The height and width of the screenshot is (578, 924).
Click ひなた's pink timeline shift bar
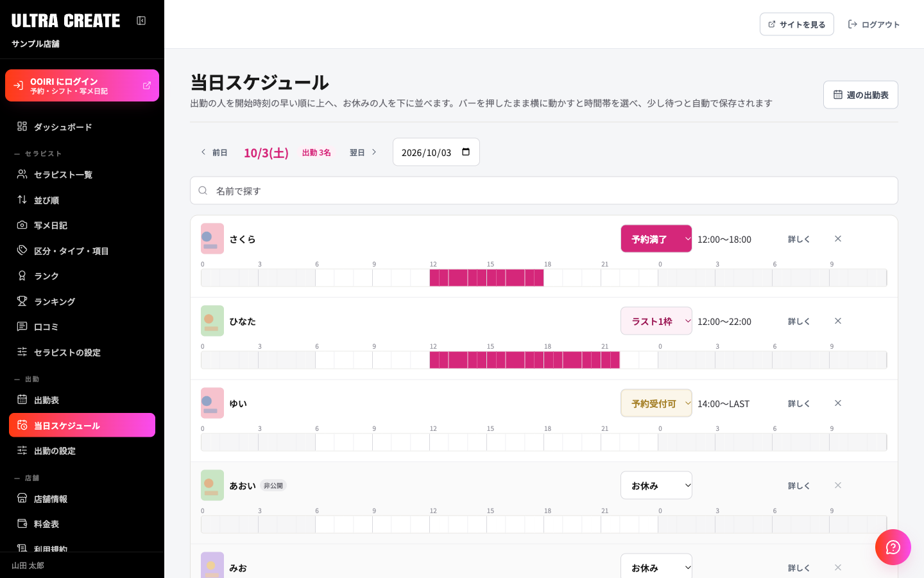point(525,360)
